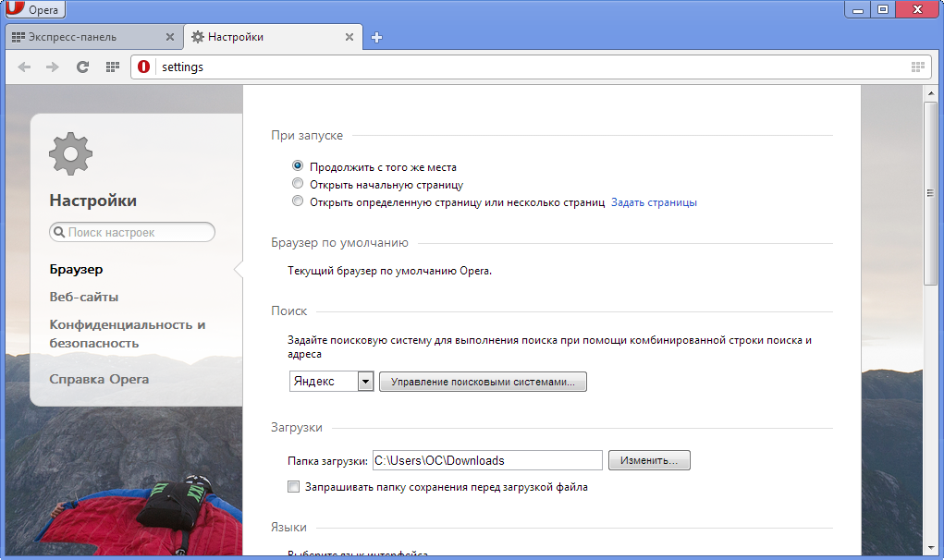Enable 'Запрашивать папку сохранения' checkbox
Screen dimensions: 944x560
pyautogui.click(x=294, y=486)
